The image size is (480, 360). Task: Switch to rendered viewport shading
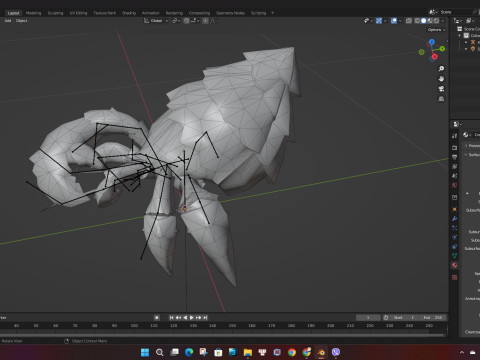tap(436, 21)
